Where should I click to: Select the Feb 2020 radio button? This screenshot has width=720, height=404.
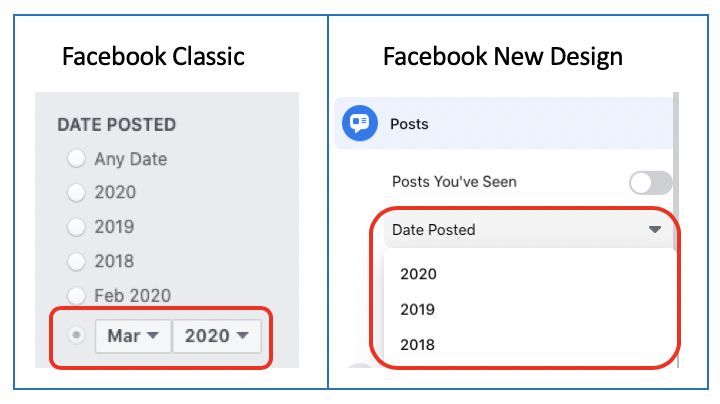(76, 296)
